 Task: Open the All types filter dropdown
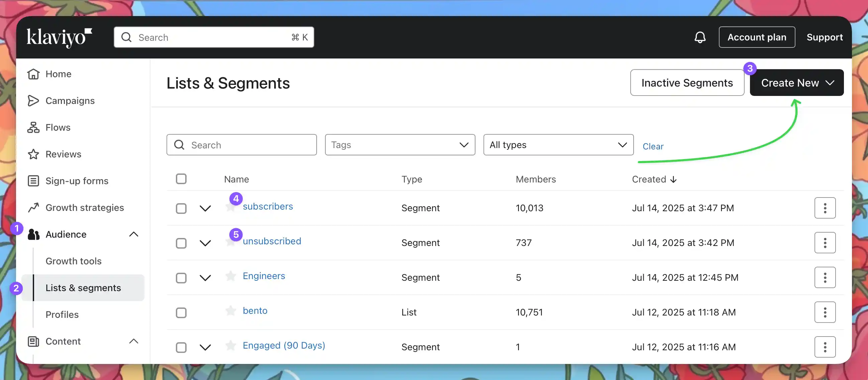point(558,145)
